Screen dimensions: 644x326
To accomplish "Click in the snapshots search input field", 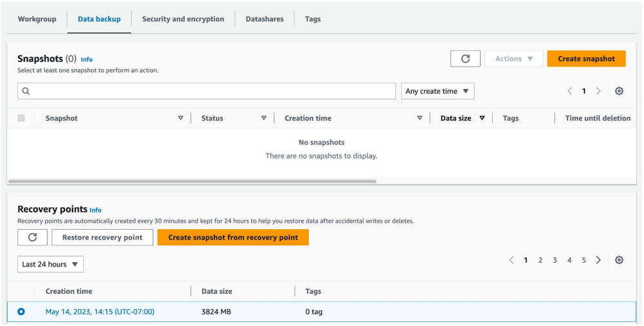I will [213, 91].
